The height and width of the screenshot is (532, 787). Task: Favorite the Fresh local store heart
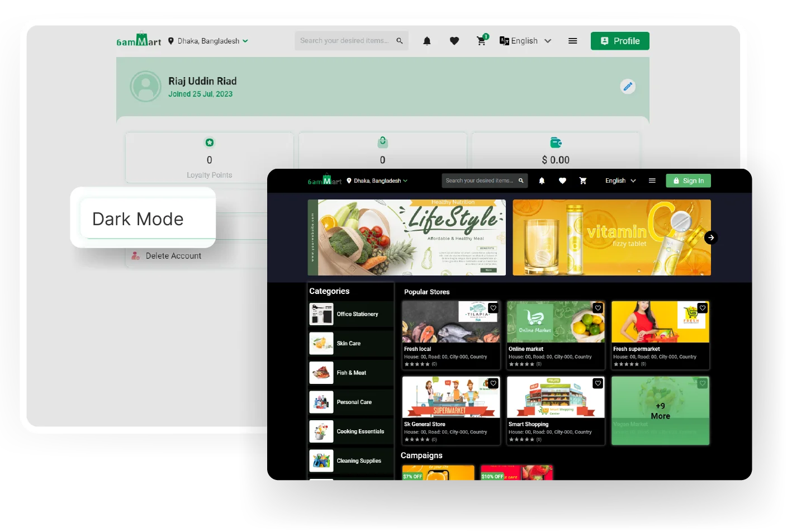tap(493, 308)
